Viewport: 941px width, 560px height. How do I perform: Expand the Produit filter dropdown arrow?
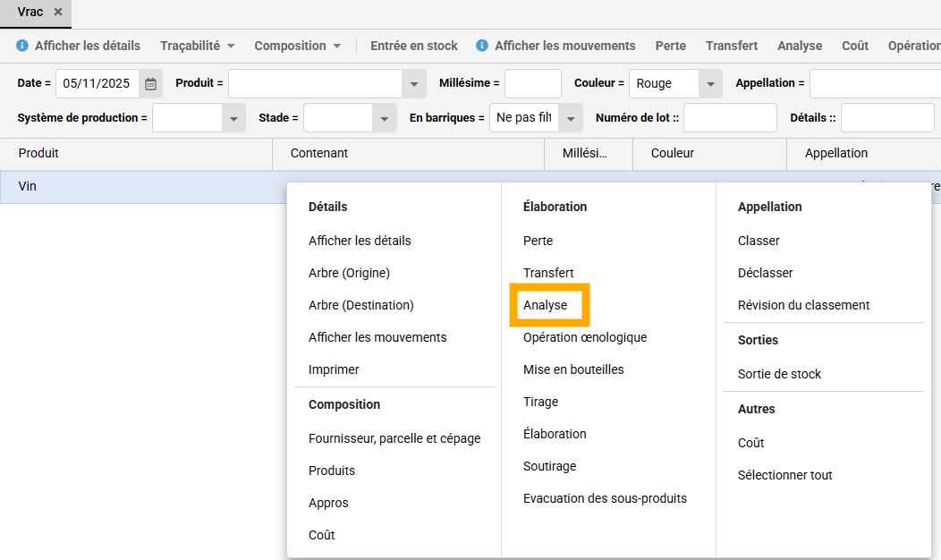tap(413, 83)
